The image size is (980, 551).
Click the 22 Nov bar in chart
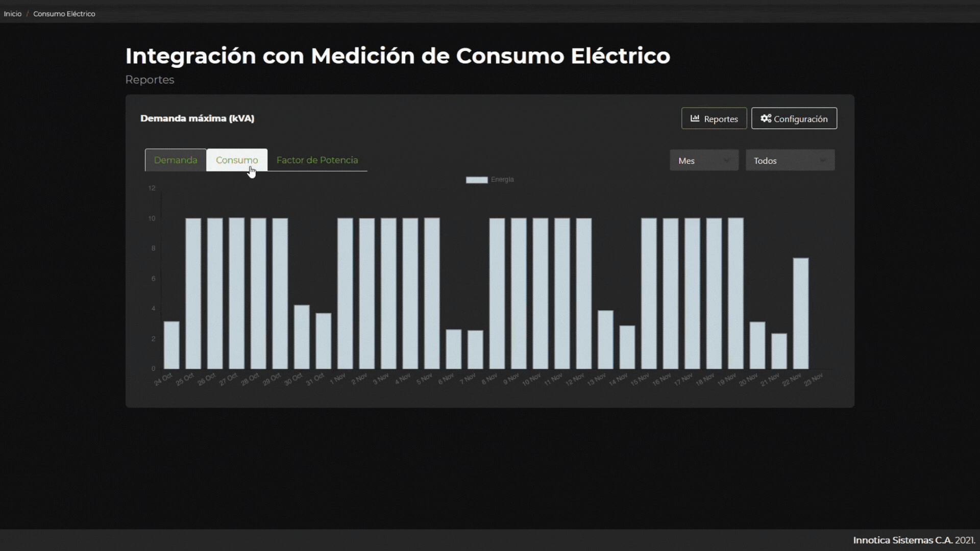coord(801,313)
